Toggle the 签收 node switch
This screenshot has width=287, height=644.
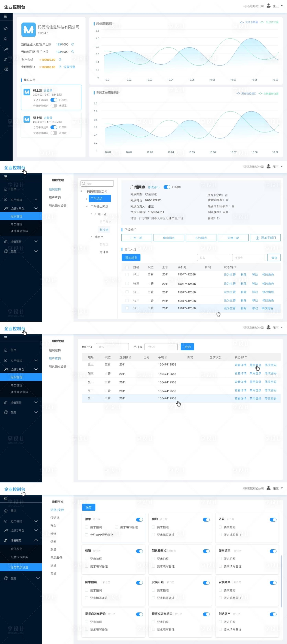(x=273, y=519)
